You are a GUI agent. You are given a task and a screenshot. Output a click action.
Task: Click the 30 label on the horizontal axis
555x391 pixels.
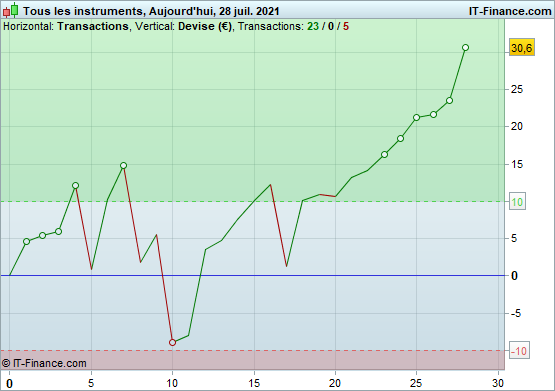[x=498, y=383]
